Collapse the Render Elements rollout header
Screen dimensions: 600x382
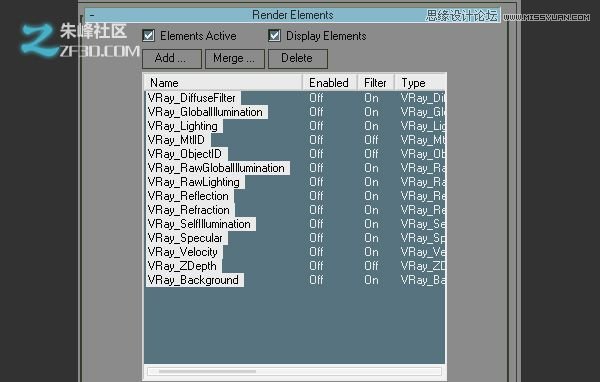click(292, 15)
